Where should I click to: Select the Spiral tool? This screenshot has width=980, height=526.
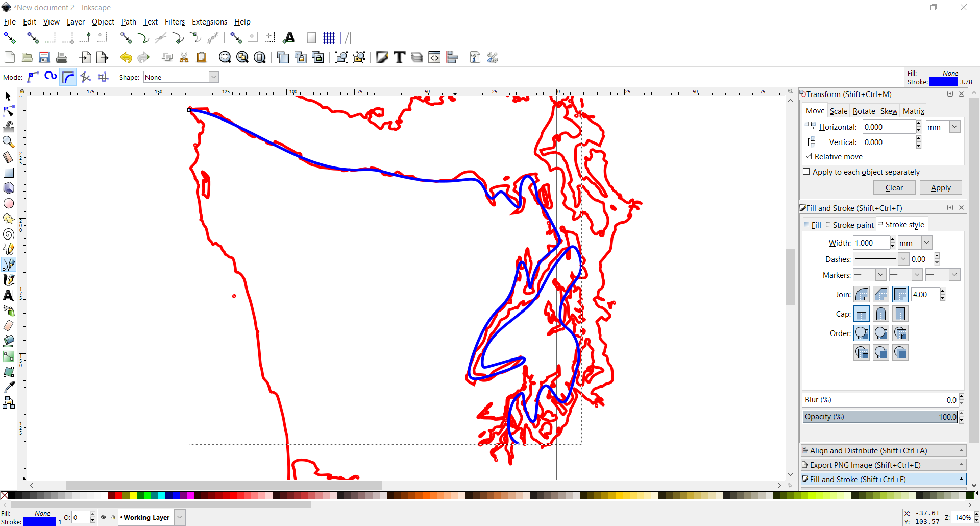[8, 234]
